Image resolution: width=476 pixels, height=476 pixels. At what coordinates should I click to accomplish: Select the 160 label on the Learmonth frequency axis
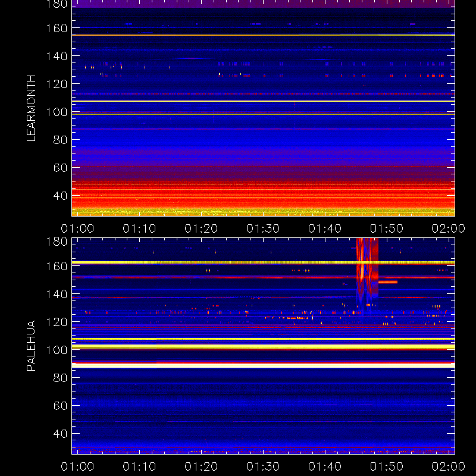(57, 28)
